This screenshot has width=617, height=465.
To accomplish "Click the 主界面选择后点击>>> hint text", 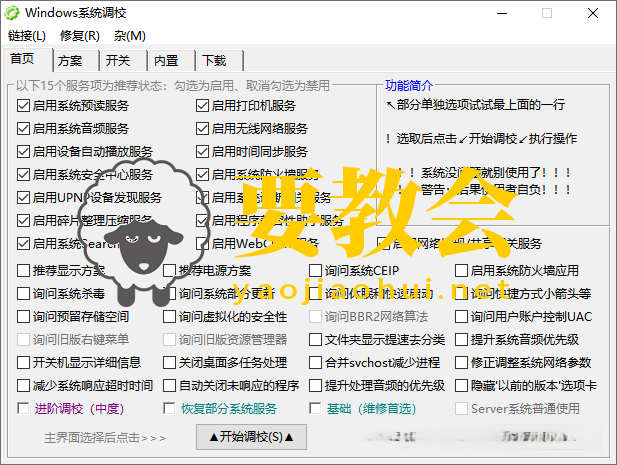I will (105, 437).
